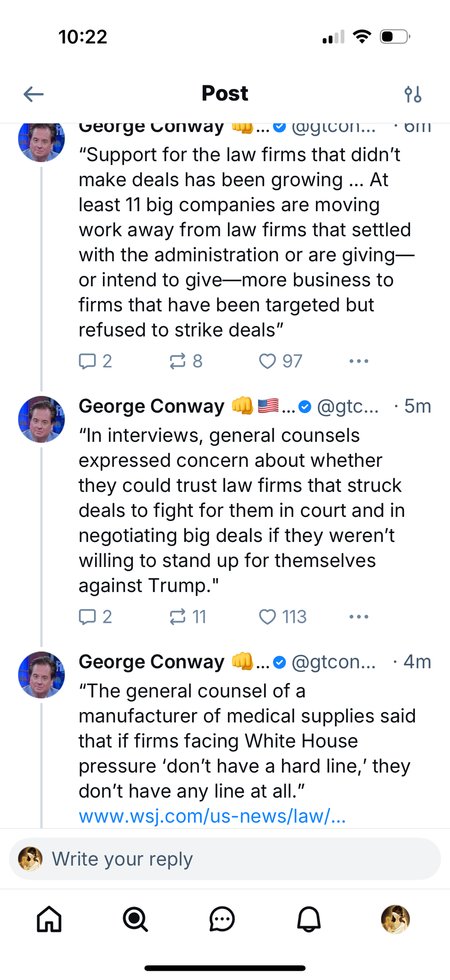This screenshot has width=450, height=980.
Task: Reply to the 'Support for the law firms' post
Action: 88,361
